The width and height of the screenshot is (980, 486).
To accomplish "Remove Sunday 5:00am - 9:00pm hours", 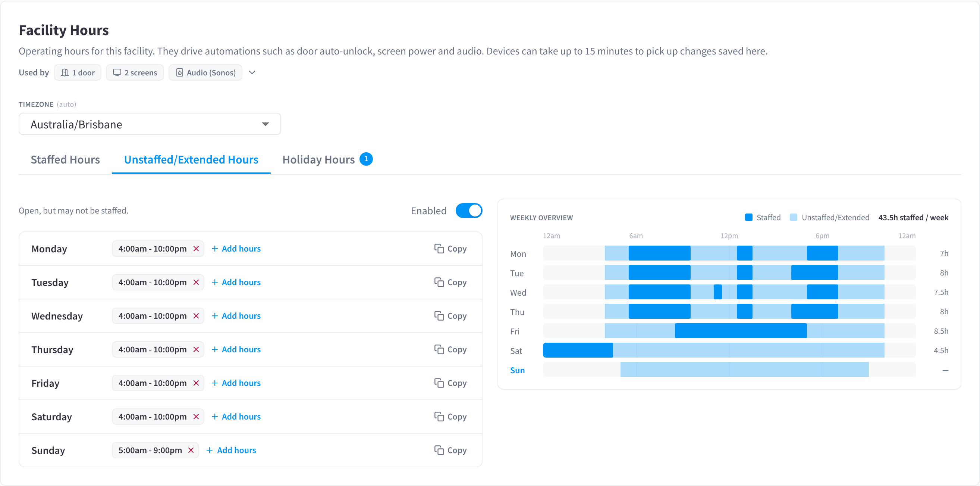I will point(191,450).
